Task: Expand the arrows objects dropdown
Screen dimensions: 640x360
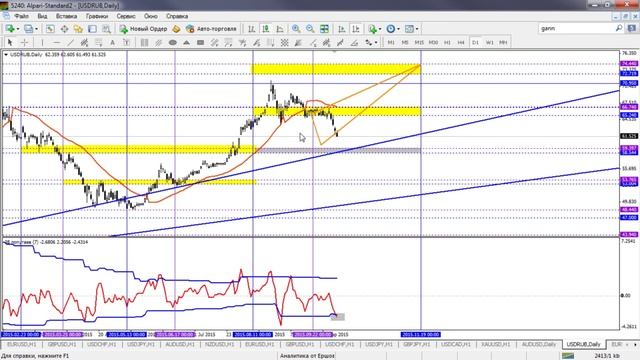Action: pyautogui.click(x=376, y=42)
